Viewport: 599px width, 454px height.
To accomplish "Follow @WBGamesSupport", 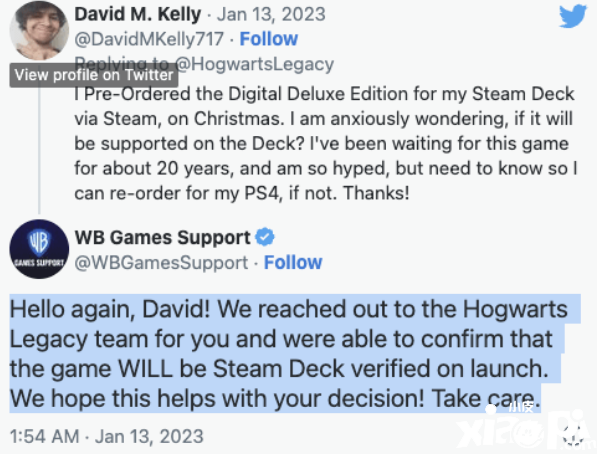I will (293, 263).
